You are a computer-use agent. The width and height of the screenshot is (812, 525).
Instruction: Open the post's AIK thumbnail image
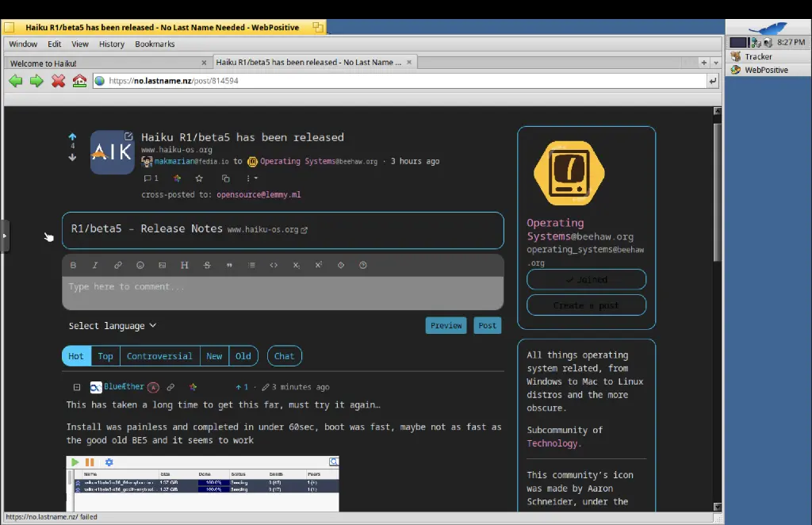[113, 152]
